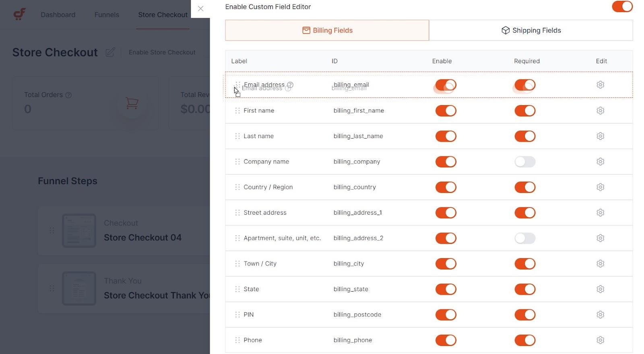Image resolution: width=644 pixels, height=354 pixels.
Task: Click drag handle of Street address row
Action: pyautogui.click(x=237, y=213)
